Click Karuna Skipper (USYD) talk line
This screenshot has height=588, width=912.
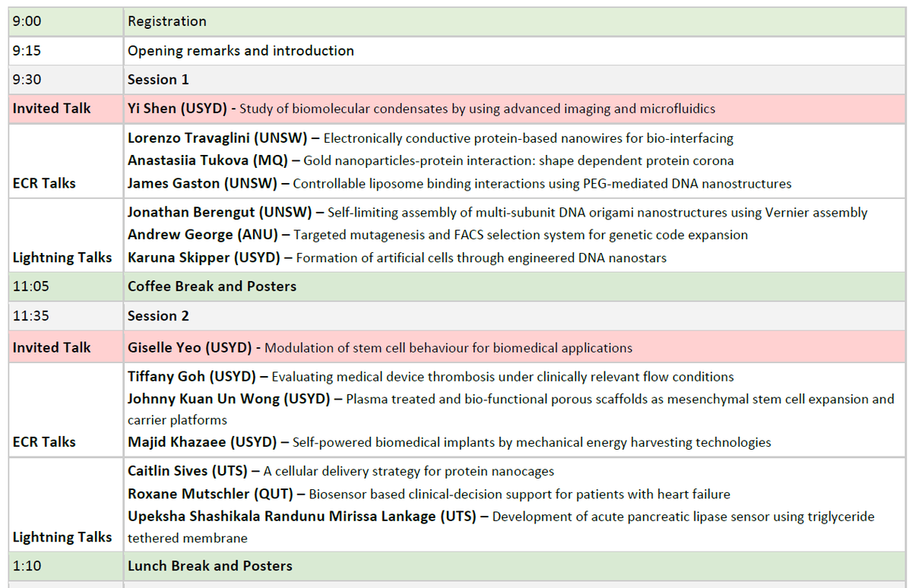[397, 258]
